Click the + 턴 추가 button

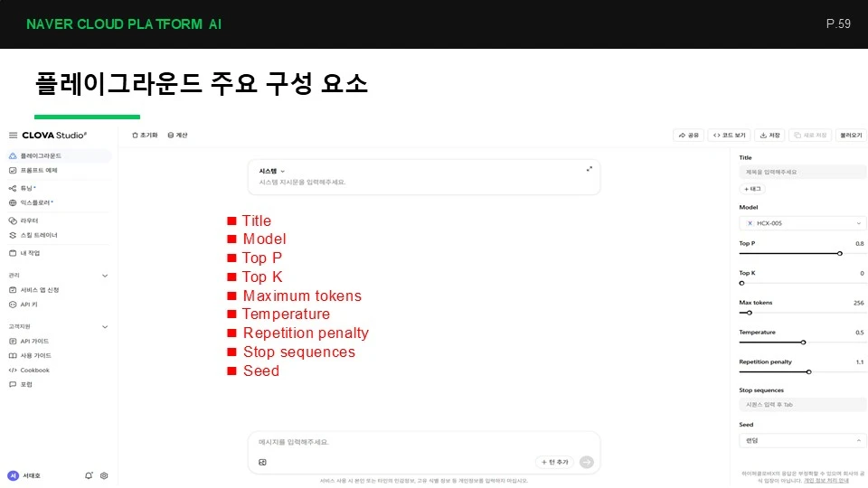pos(554,462)
